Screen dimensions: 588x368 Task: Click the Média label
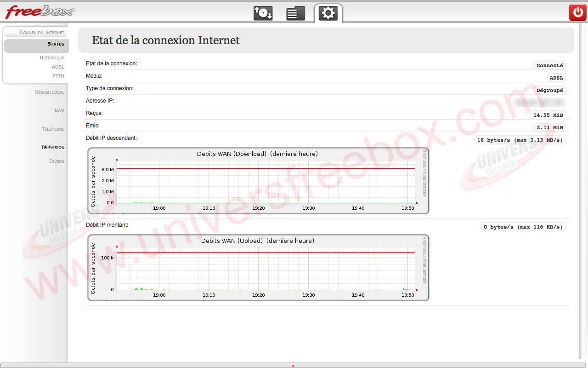[x=94, y=76]
